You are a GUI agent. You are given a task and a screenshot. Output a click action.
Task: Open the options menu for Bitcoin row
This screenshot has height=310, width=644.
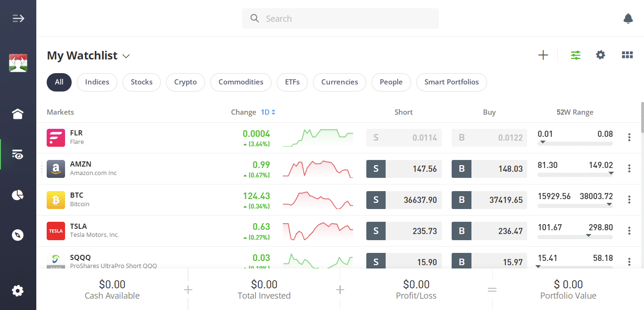tap(629, 200)
